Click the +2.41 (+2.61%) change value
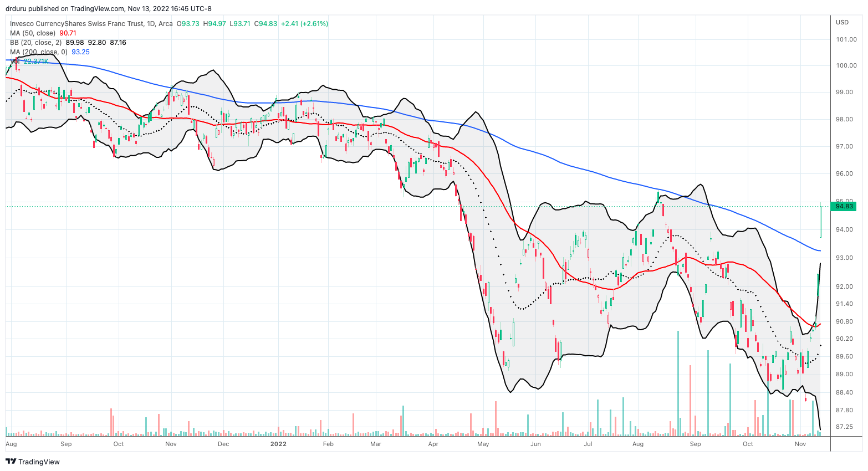Viewport: 868px width, 471px height. [x=305, y=24]
